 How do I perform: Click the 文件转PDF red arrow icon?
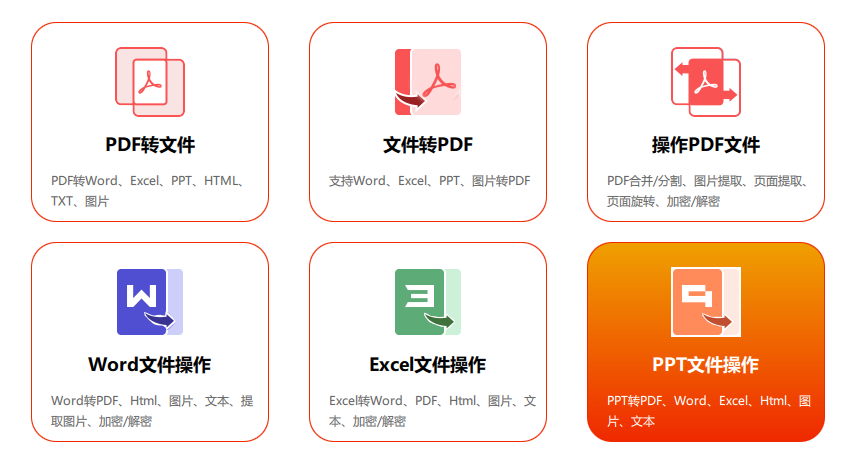point(428,82)
